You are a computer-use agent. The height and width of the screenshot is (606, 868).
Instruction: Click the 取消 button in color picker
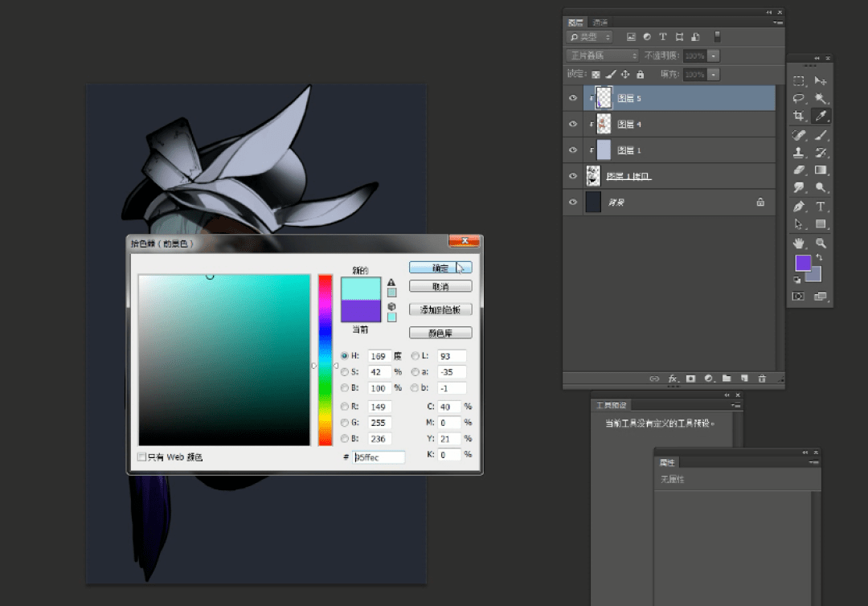click(x=440, y=287)
